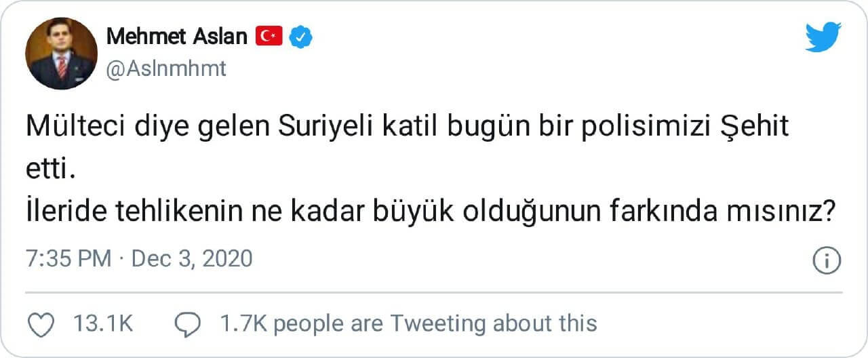Image resolution: width=868 pixels, height=358 pixels.
Task: Click the display name Mehmet Aslan
Action: (x=176, y=37)
